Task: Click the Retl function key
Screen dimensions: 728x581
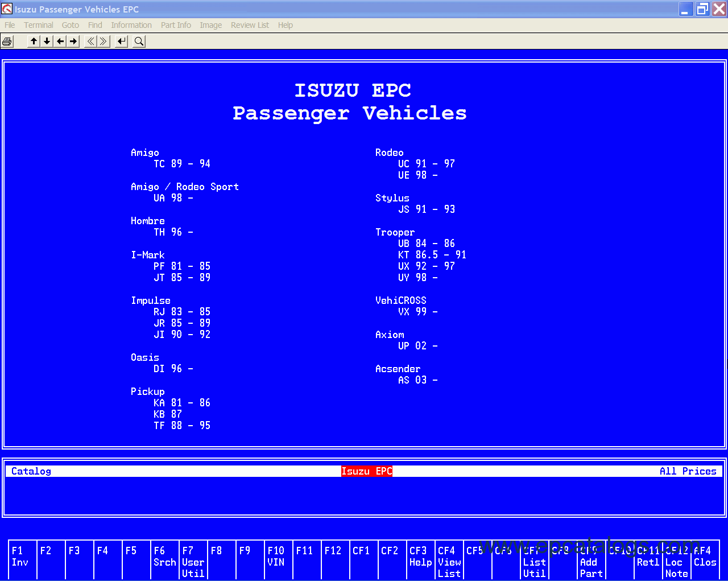Action: [648, 560]
